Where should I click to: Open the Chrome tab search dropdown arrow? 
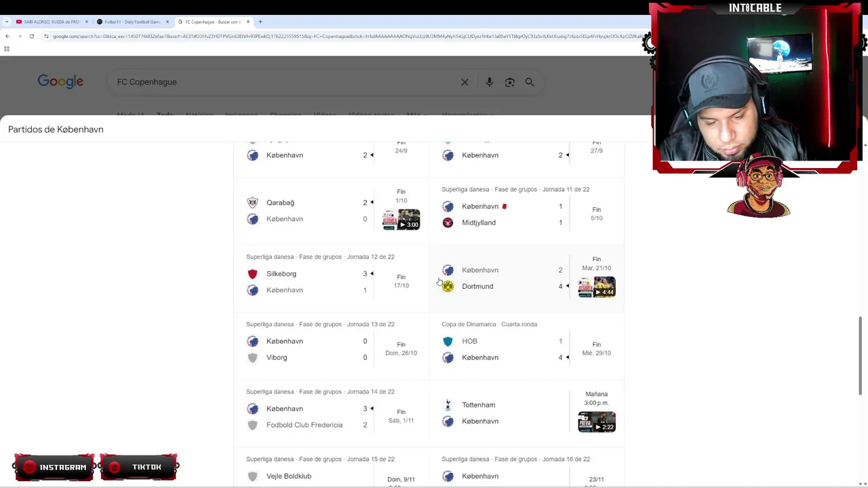pyautogui.click(x=7, y=22)
